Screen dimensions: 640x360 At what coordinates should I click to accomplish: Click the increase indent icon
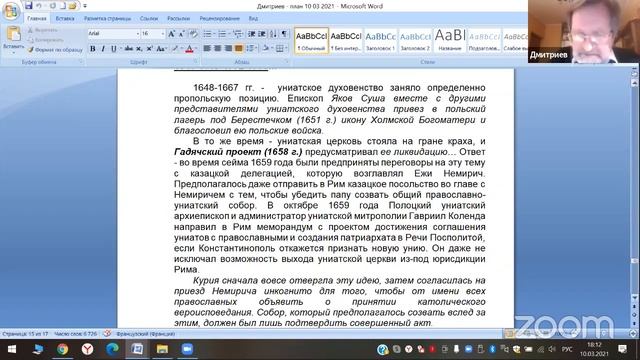point(262,34)
